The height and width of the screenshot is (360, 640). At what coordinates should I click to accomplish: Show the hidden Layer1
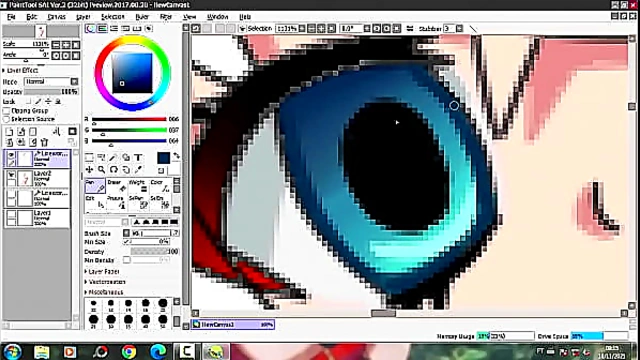coord(11,214)
